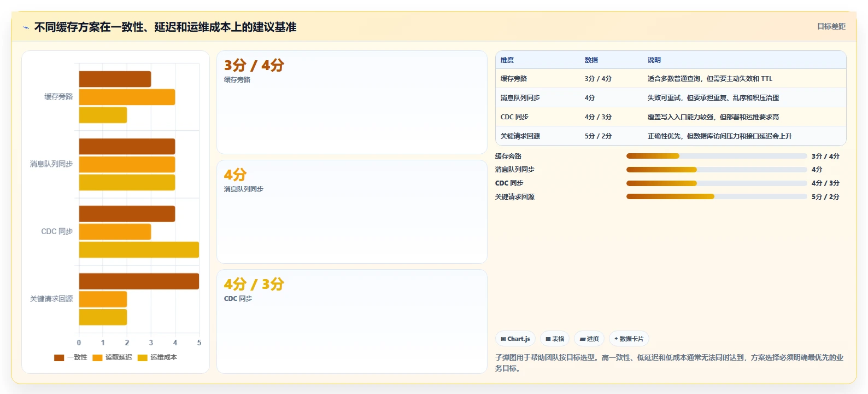This screenshot has height=394, width=868.
Task: Toggle the 读取延迟 legend swatch
Action: (97, 358)
